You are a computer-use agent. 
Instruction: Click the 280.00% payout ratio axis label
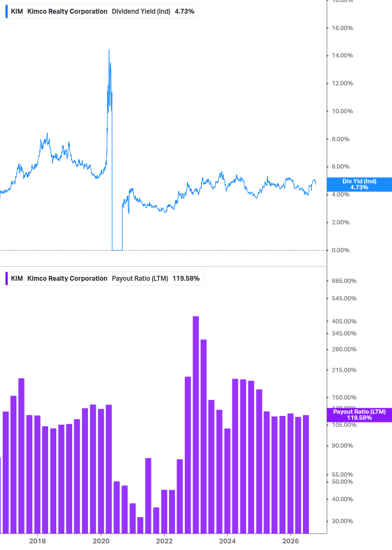click(x=344, y=349)
